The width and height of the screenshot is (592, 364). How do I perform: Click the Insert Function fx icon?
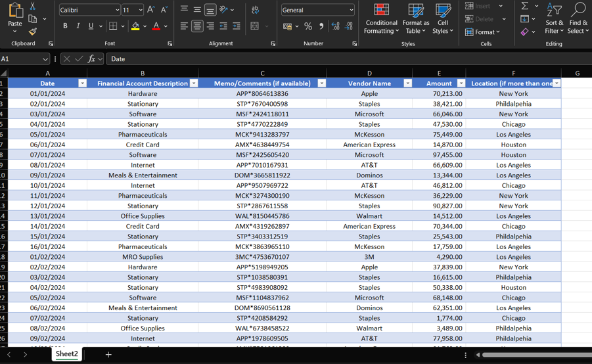click(x=91, y=59)
